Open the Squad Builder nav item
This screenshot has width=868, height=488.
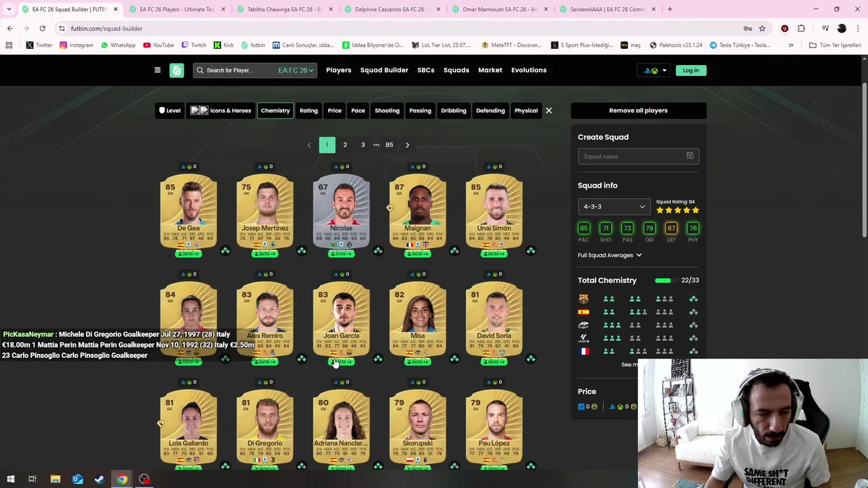384,70
